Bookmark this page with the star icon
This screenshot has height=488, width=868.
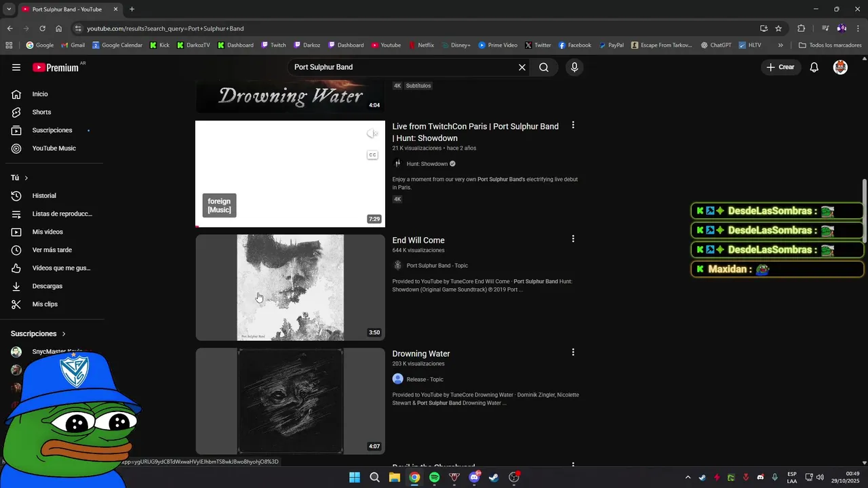pyautogui.click(x=778, y=28)
